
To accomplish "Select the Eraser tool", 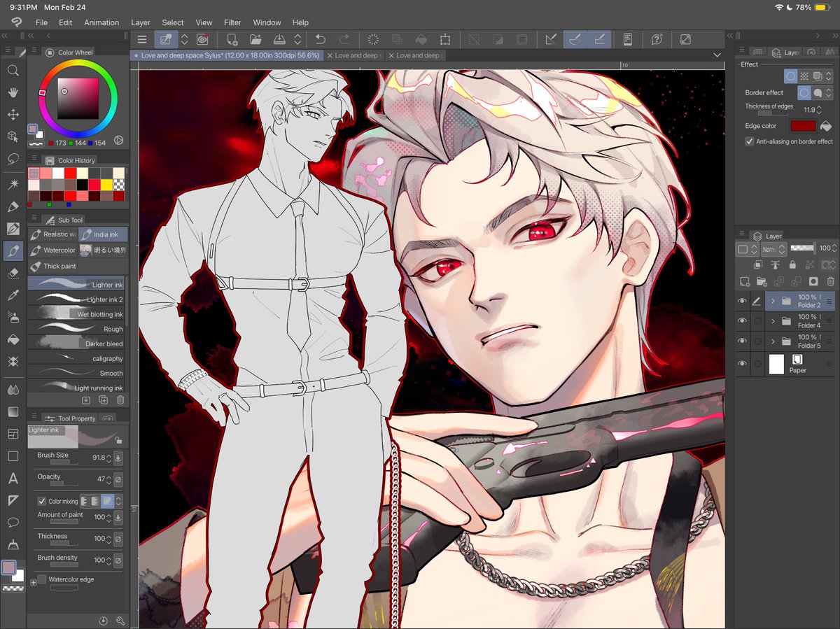I will tap(13, 273).
